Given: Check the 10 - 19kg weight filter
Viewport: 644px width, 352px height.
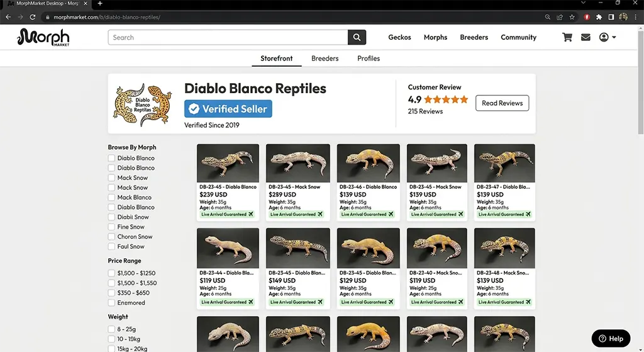Looking at the screenshot, I should click(x=111, y=339).
